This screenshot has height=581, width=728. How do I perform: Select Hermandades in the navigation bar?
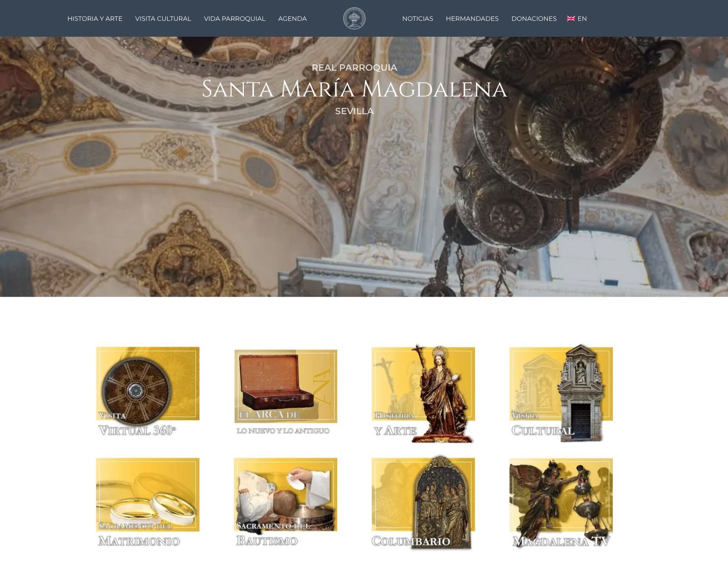pyautogui.click(x=472, y=19)
